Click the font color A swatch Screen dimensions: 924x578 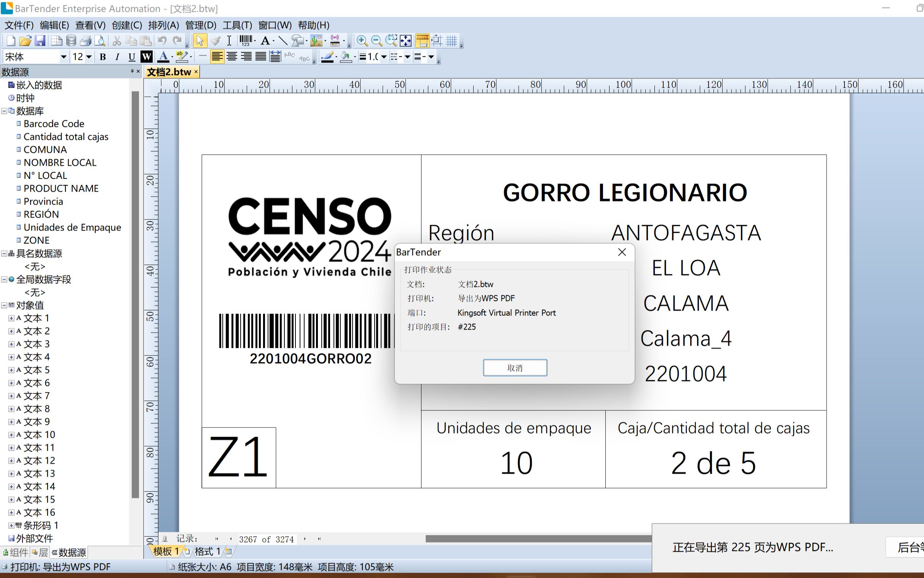coord(163,57)
